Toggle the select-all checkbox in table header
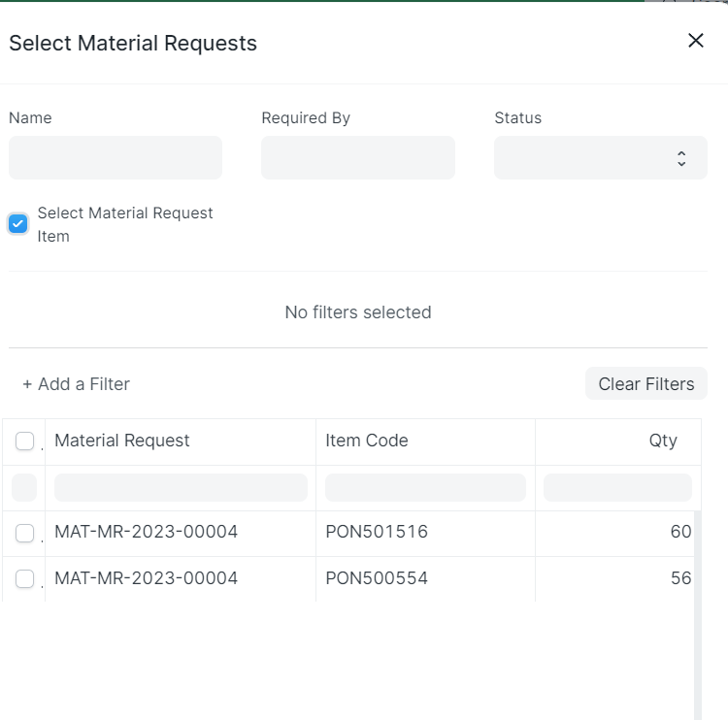728x720 pixels. [x=25, y=442]
